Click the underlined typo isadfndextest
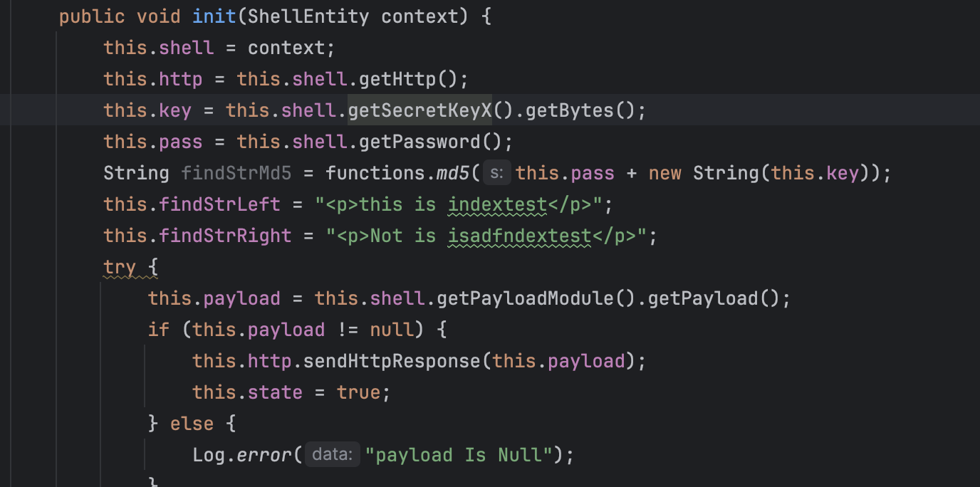 coord(519,236)
